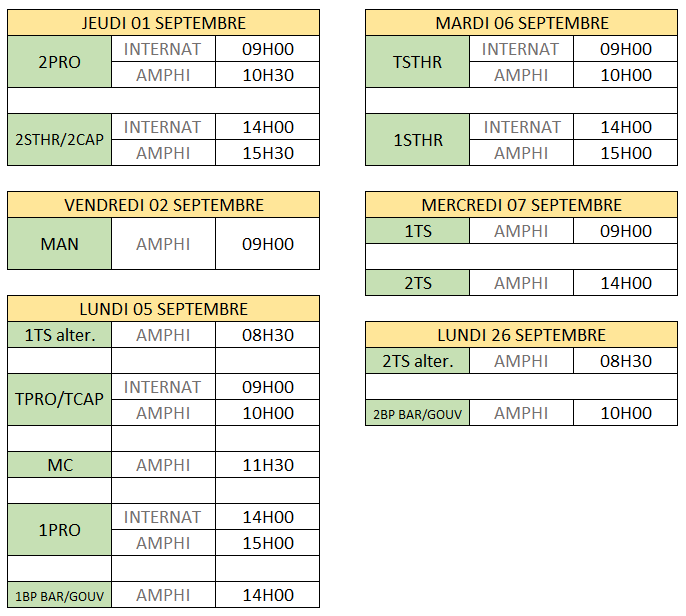The height and width of the screenshot is (616, 686).
Task: Click the 2STHR/2CAP class cell
Action: click(60, 140)
